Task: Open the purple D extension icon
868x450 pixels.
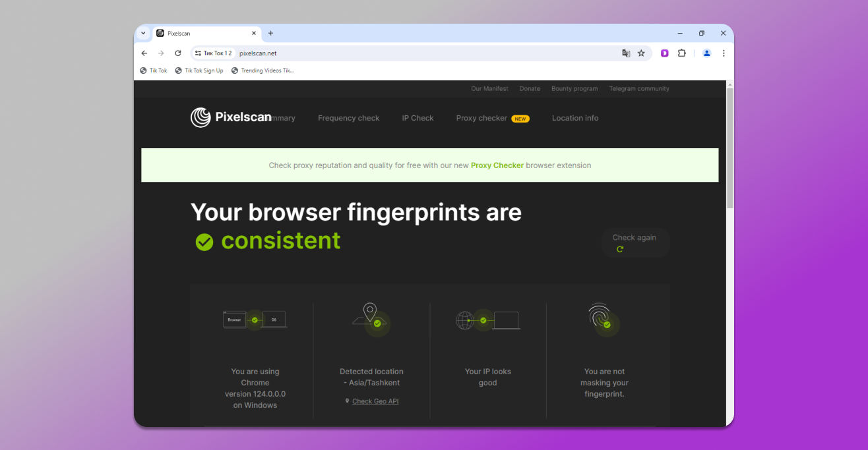Action: point(664,53)
